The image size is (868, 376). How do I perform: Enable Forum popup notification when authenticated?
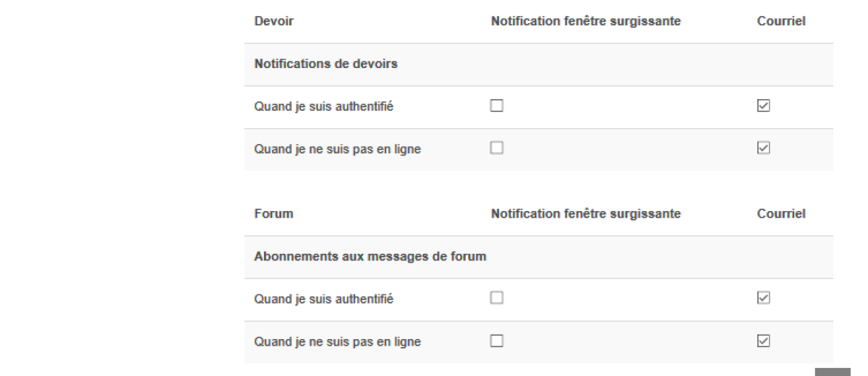pyautogui.click(x=496, y=298)
